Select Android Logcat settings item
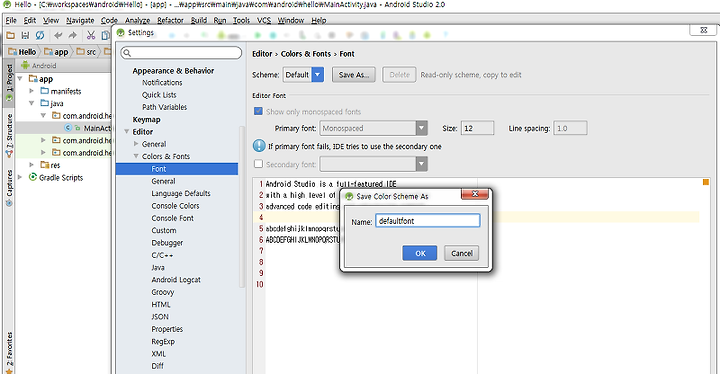This screenshot has width=720, height=374. [x=176, y=280]
